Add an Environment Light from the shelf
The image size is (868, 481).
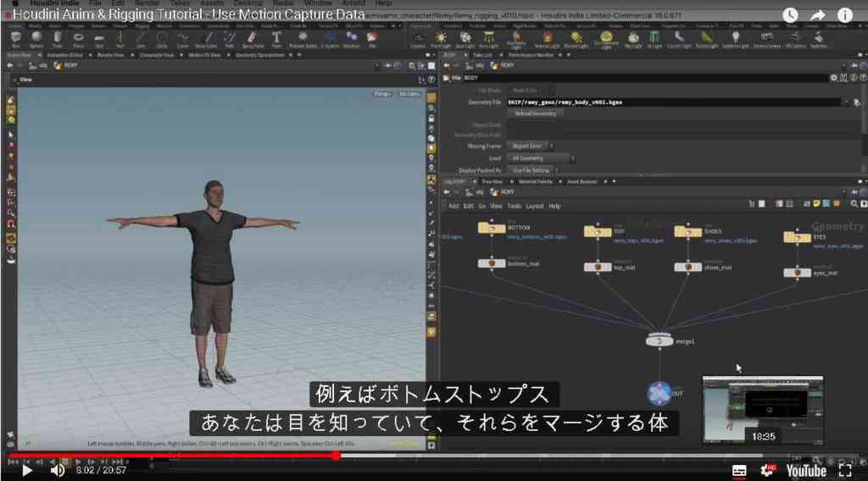(606, 39)
